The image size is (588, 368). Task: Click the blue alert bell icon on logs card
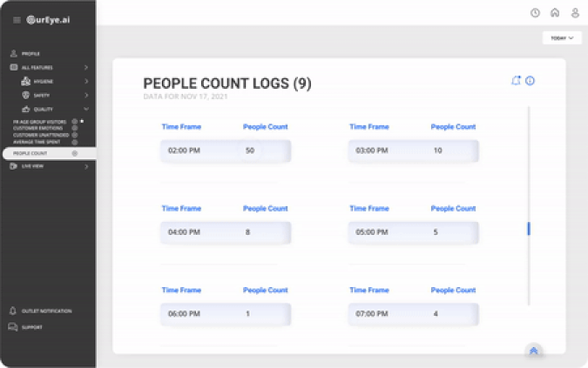tap(516, 81)
